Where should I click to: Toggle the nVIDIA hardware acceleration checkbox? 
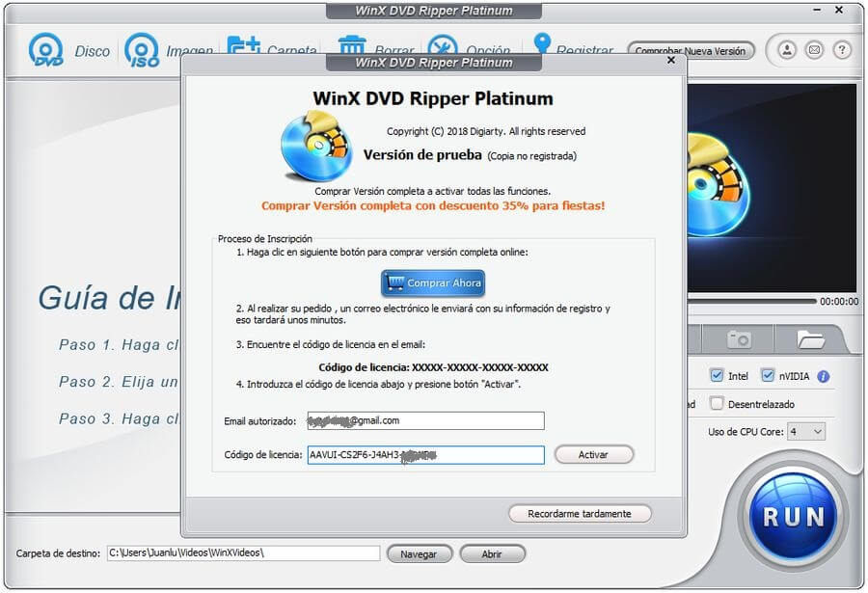tap(768, 375)
